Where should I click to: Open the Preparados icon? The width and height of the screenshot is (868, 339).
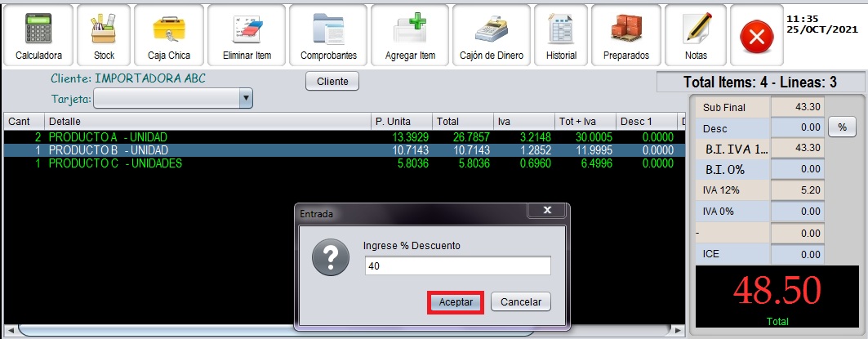[x=625, y=35]
